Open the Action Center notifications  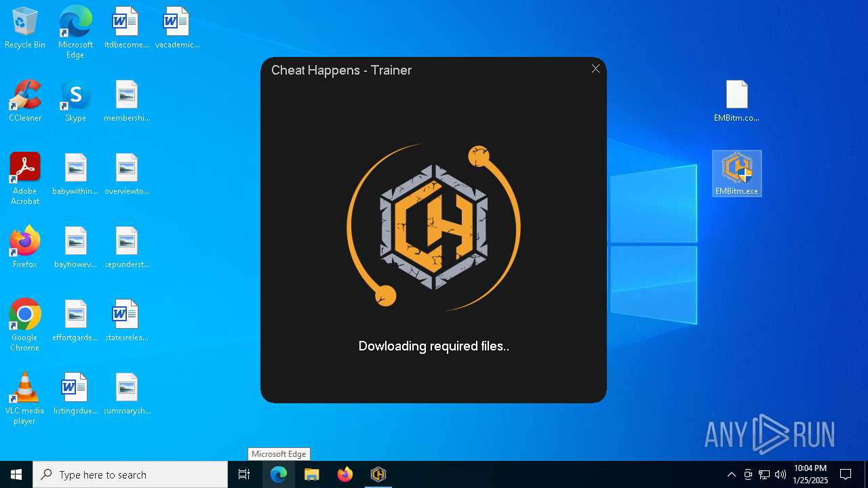click(846, 474)
